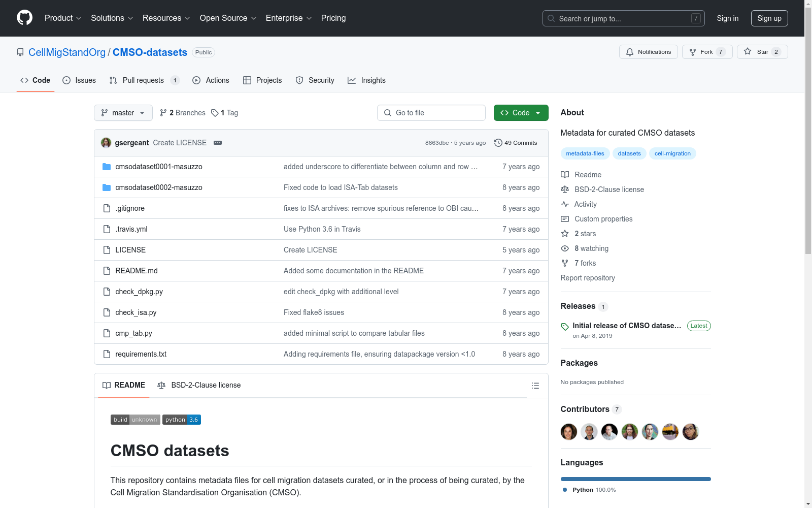This screenshot has height=508, width=812.
Task: Open Initial release of CMSO datasets
Action: point(627,326)
